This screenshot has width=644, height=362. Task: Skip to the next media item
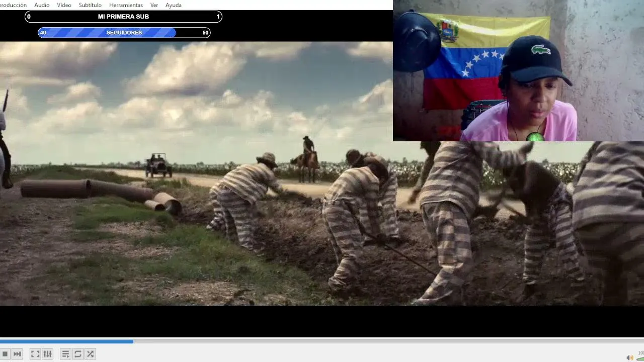(x=17, y=354)
